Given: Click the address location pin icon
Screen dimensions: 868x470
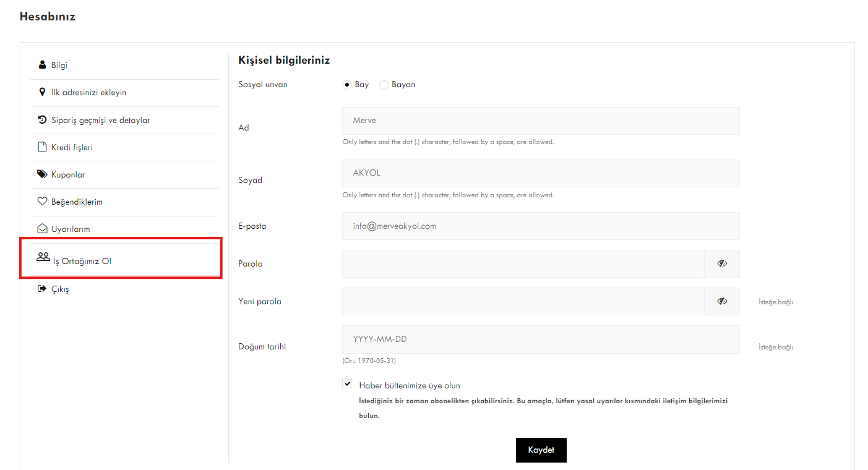Looking at the screenshot, I should (42, 92).
